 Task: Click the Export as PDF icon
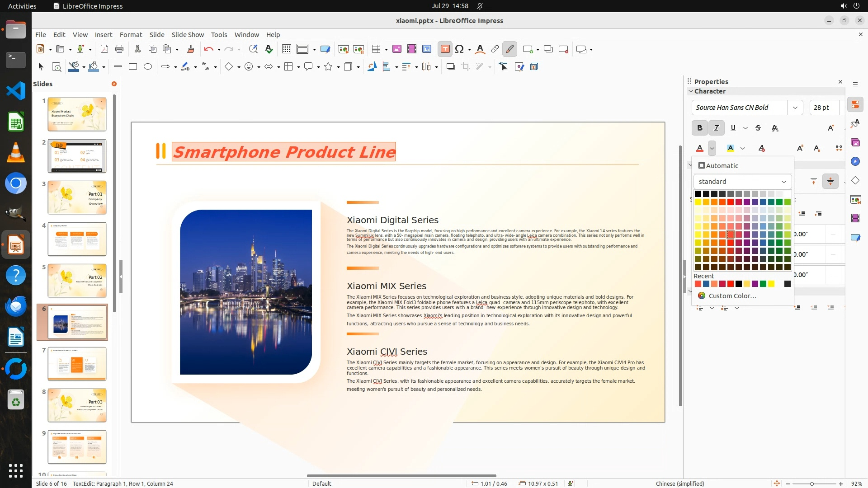tap(104, 49)
